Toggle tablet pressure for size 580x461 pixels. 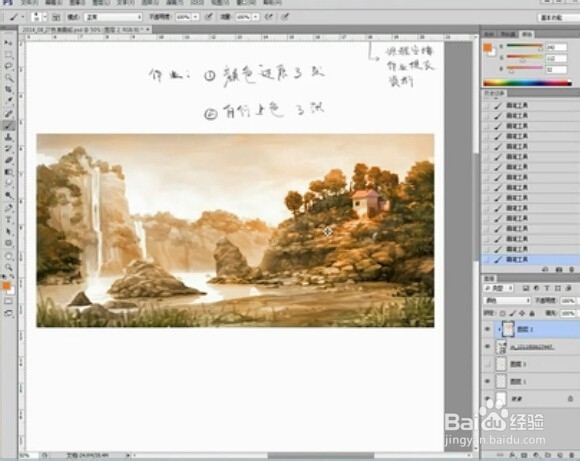pos(285,17)
